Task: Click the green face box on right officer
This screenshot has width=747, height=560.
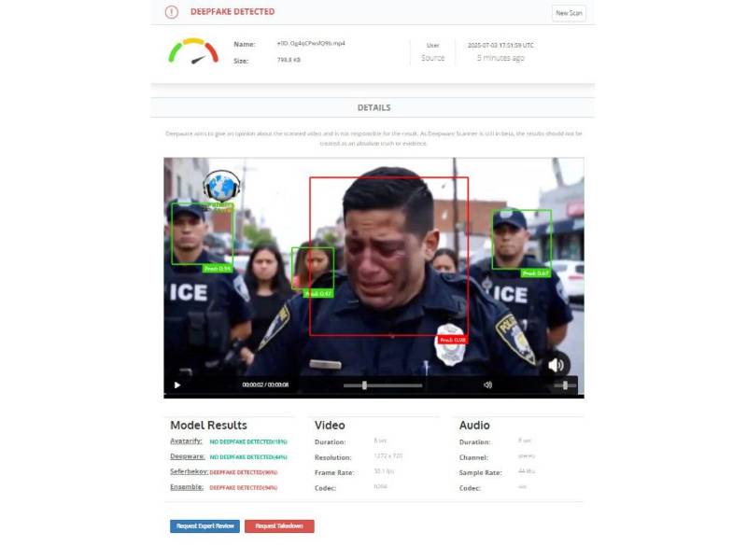Action: pos(521,240)
